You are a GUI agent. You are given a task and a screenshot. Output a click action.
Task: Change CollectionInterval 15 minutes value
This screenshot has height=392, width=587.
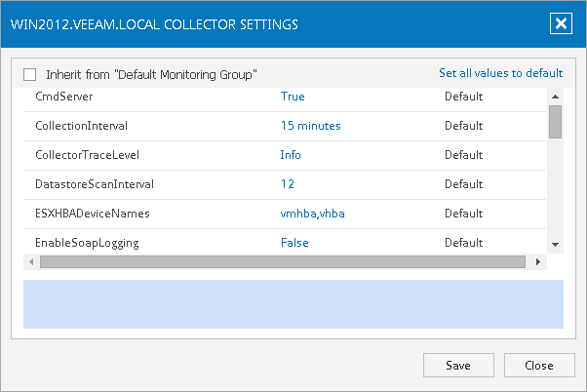tap(310, 126)
